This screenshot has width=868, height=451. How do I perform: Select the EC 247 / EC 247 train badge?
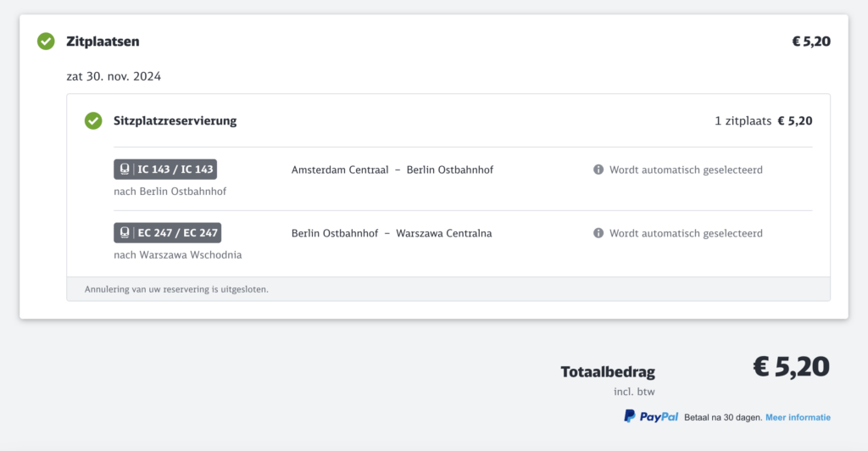[168, 233]
